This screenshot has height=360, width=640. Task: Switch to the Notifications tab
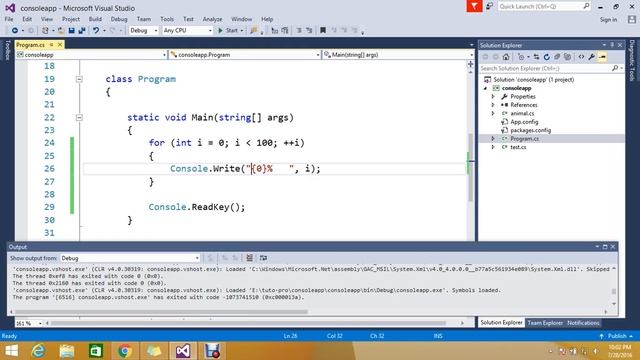tap(583, 323)
